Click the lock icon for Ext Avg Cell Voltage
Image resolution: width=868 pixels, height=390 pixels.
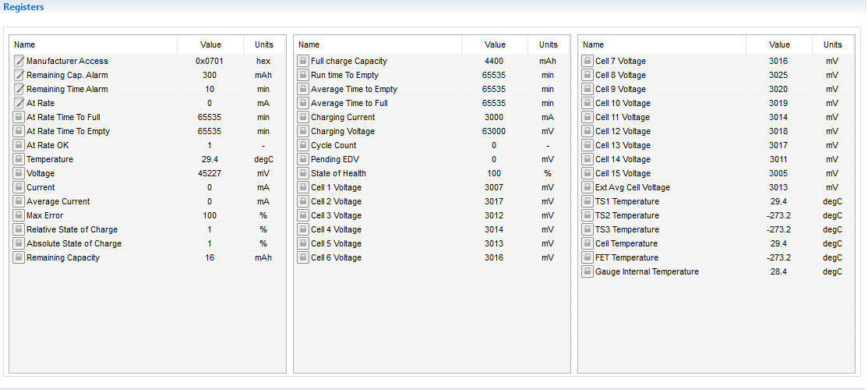point(587,187)
